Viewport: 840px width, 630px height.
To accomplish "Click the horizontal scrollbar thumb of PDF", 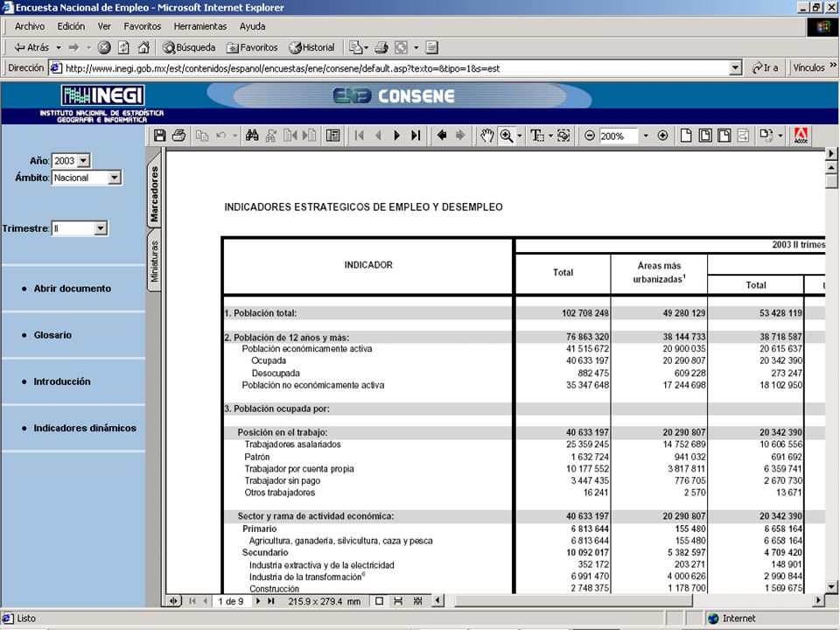I will tap(573, 601).
